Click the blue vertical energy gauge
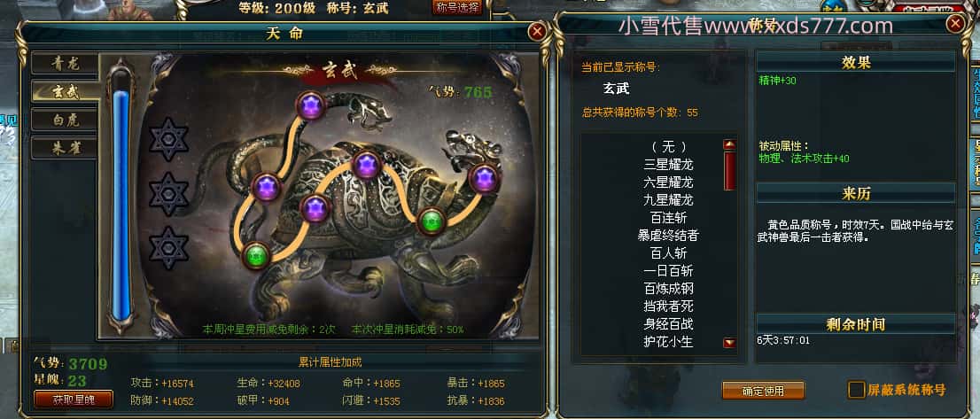980x419 pixels. (x=121, y=203)
